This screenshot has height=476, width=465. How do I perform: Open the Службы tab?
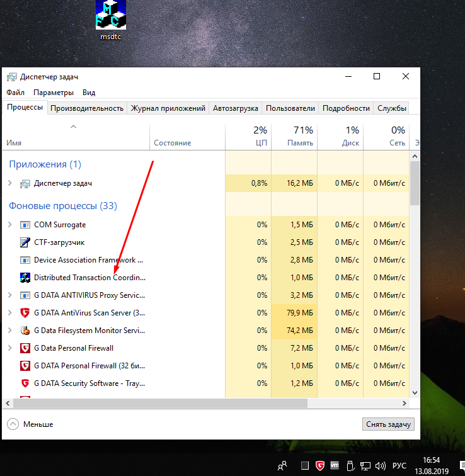(392, 108)
